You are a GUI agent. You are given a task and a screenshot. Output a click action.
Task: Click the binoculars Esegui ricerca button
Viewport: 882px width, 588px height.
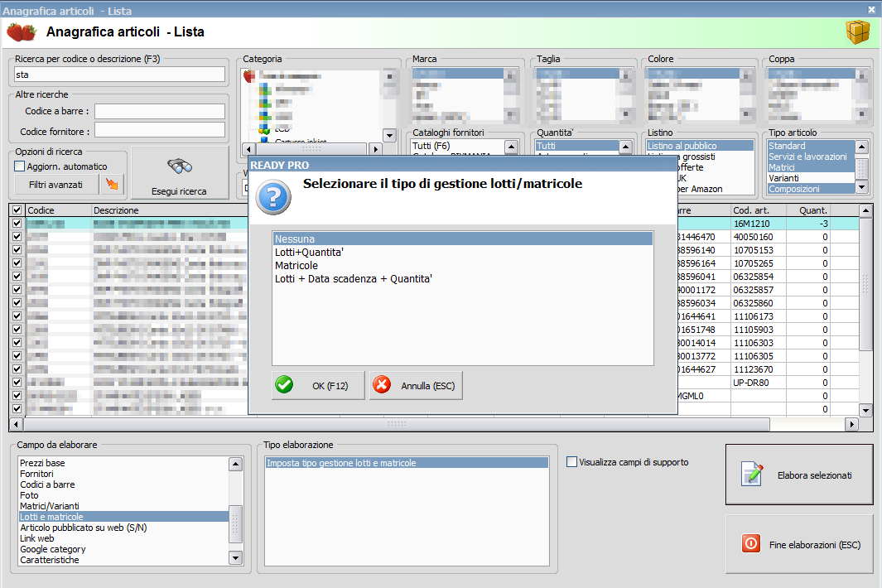point(180,173)
